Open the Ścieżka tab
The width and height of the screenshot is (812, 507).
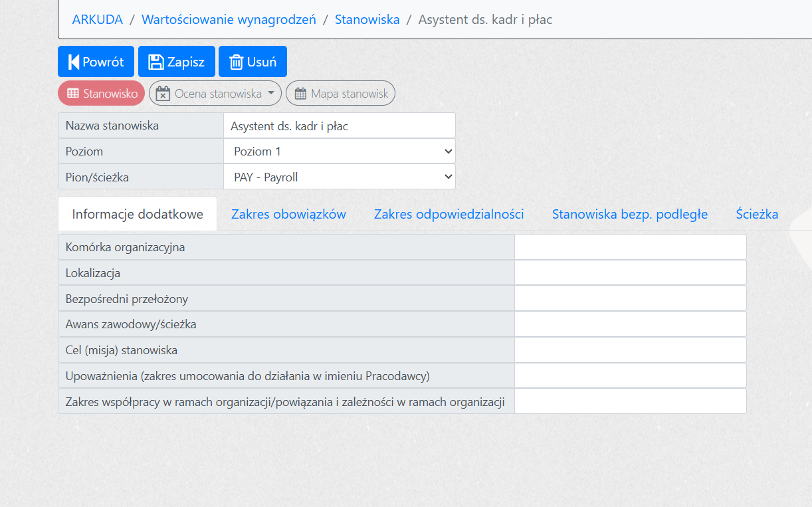[x=757, y=214]
